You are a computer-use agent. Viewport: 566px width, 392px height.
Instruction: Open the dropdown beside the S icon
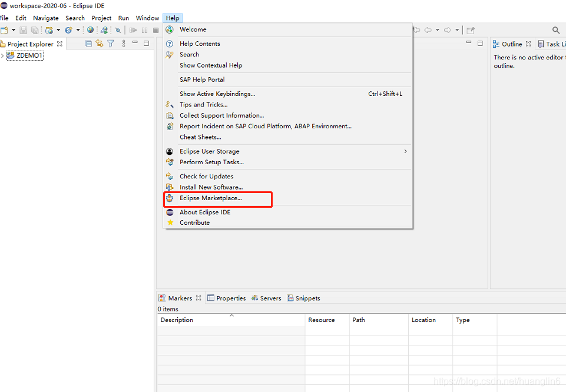pos(78,30)
